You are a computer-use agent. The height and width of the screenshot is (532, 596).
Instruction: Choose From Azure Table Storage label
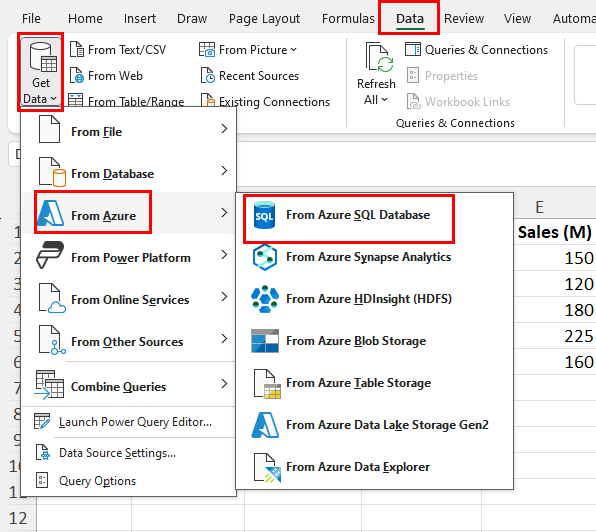pos(358,383)
